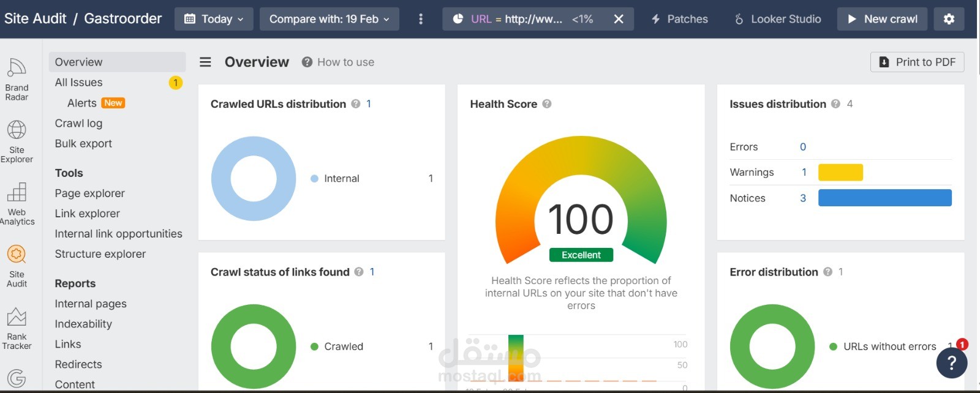
Task: Click help icon beside Error distribution
Action: click(827, 272)
